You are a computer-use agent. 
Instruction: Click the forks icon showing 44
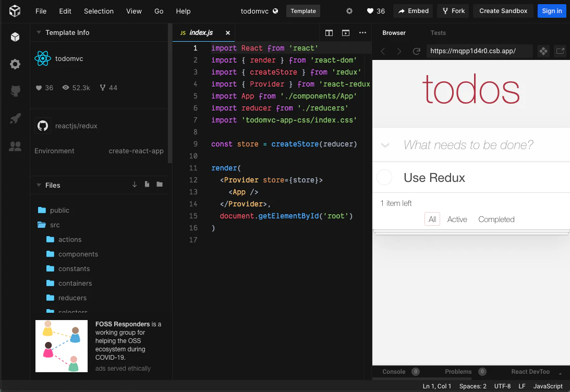tap(103, 88)
